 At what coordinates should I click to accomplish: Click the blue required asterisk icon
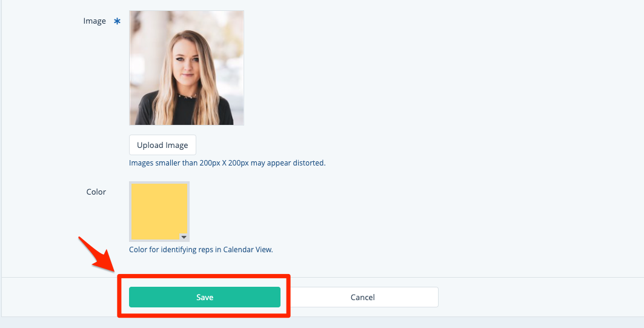pyautogui.click(x=117, y=21)
